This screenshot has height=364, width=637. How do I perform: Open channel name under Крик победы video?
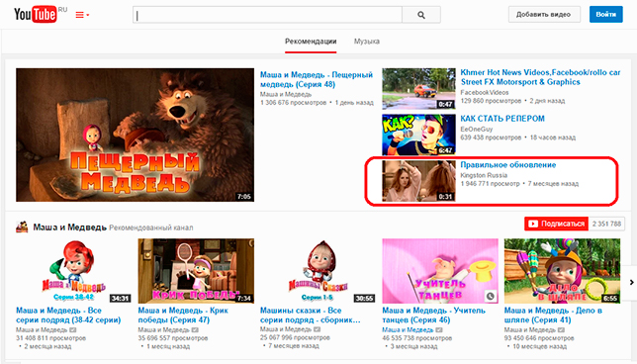pos(164,330)
